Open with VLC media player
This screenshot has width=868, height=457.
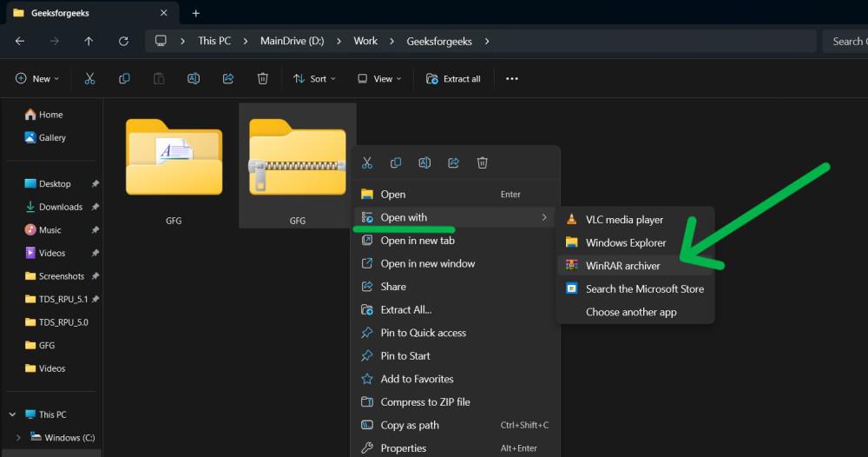(x=635, y=220)
